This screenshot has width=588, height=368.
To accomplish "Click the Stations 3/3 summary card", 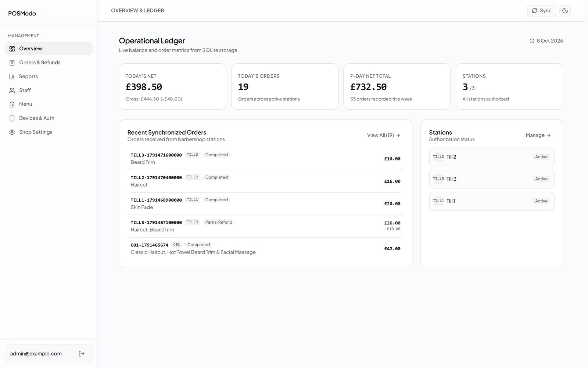I will pos(509,86).
